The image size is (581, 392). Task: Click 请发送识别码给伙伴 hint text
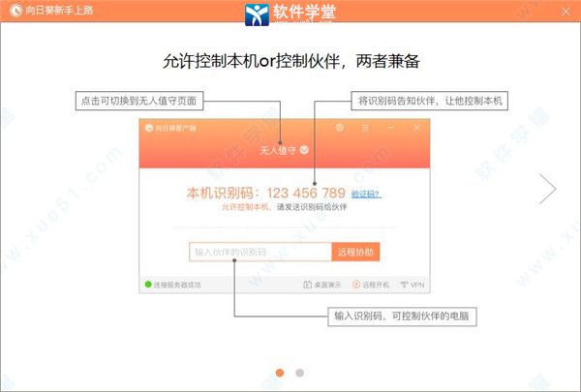point(312,207)
